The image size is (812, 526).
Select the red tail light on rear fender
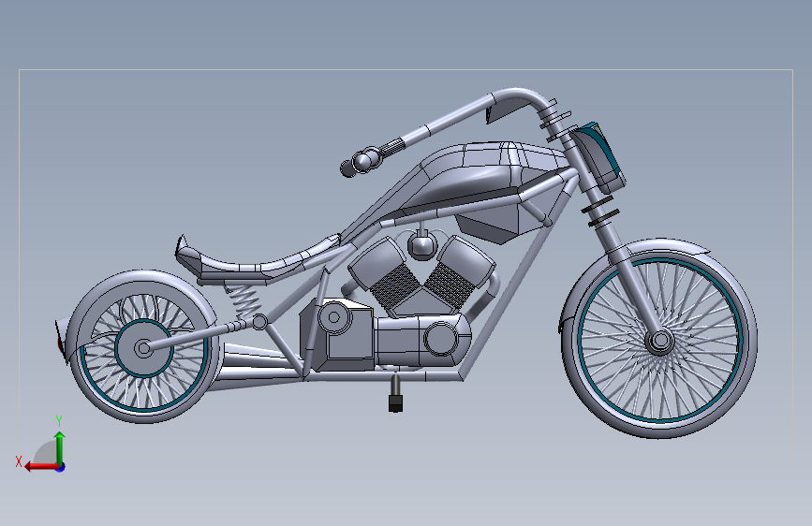[61, 343]
